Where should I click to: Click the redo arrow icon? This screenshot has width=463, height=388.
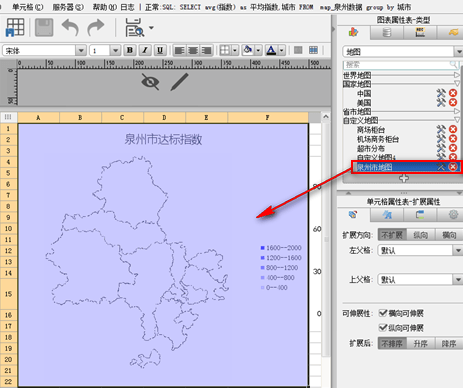tap(96, 28)
